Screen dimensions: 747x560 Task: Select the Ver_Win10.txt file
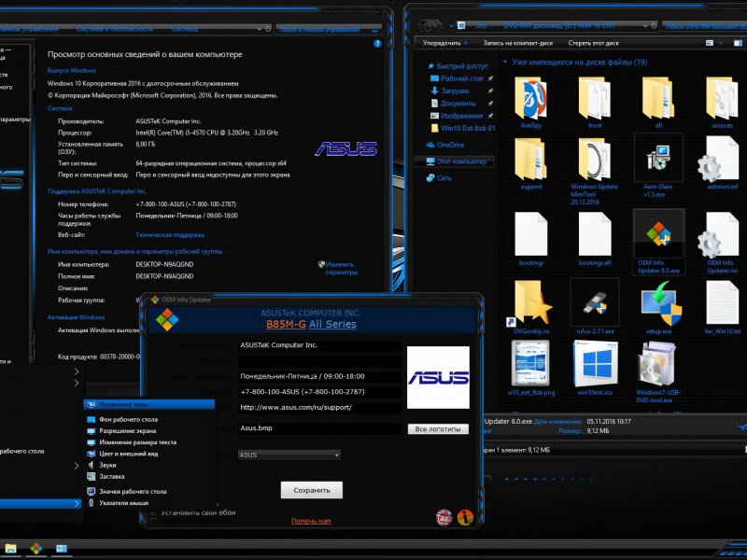coord(722,308)
